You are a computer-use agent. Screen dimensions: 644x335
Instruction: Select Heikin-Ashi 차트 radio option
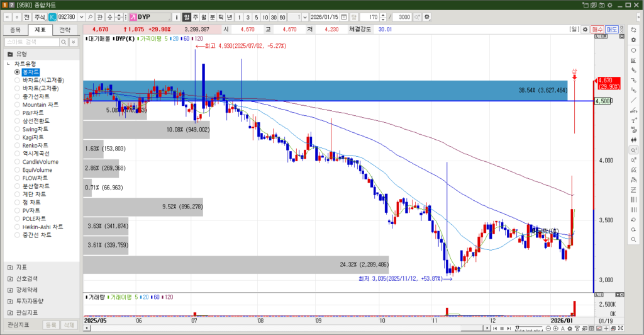[x=17, y=227]
